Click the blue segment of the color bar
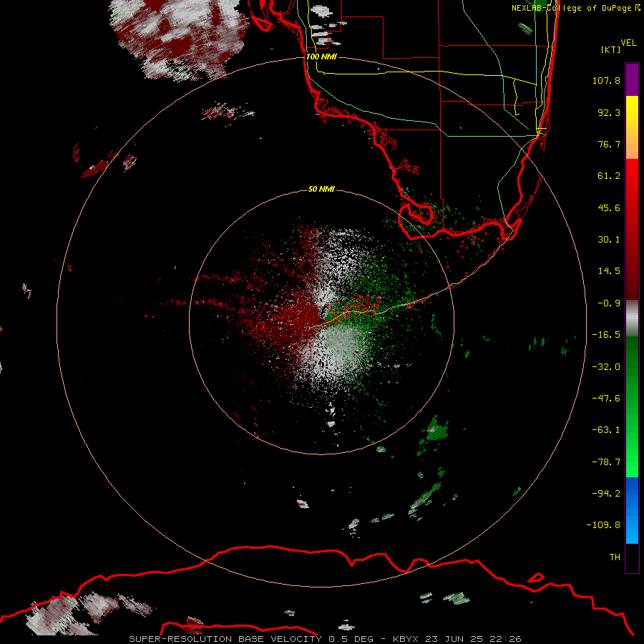Screen dimensions: 644x644 (632, 510)
